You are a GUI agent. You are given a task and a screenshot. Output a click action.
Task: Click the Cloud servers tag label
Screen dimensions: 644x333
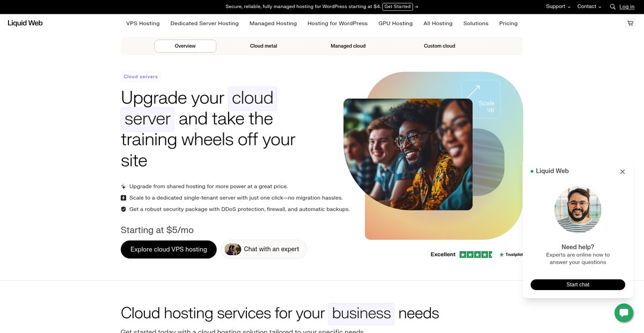[x=141, y=77]
